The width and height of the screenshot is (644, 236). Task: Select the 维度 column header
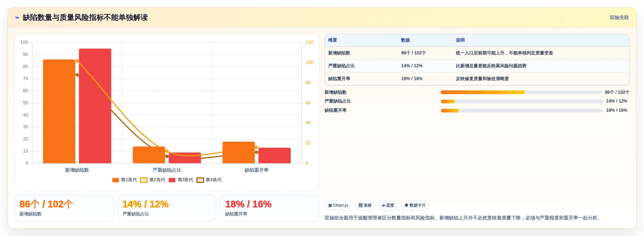333,40
